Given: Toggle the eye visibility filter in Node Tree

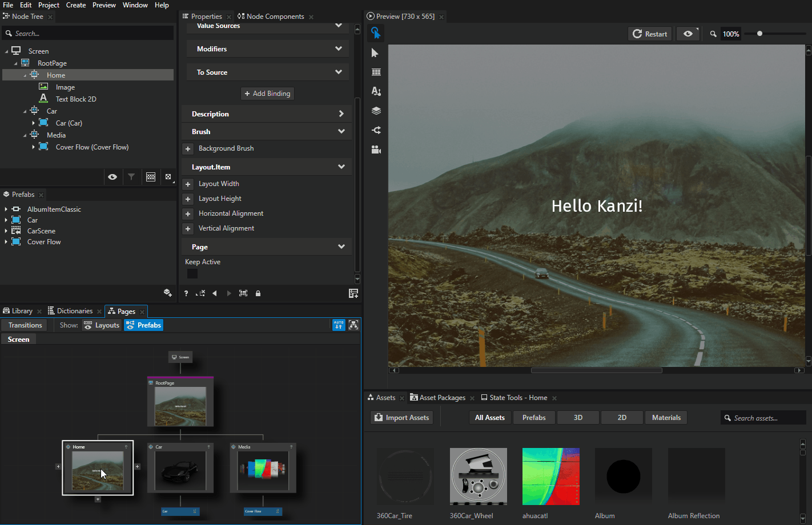Looking at the screenshot, I should click(x=112, y=177).
